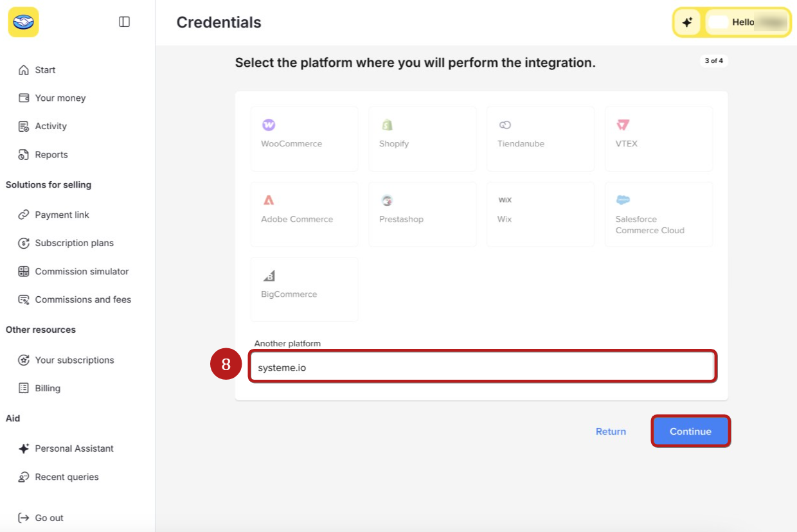Click the Commissions and fees icon
Image resolution: width=797 pixels, height=532 pixels.
tap(24, 300)
